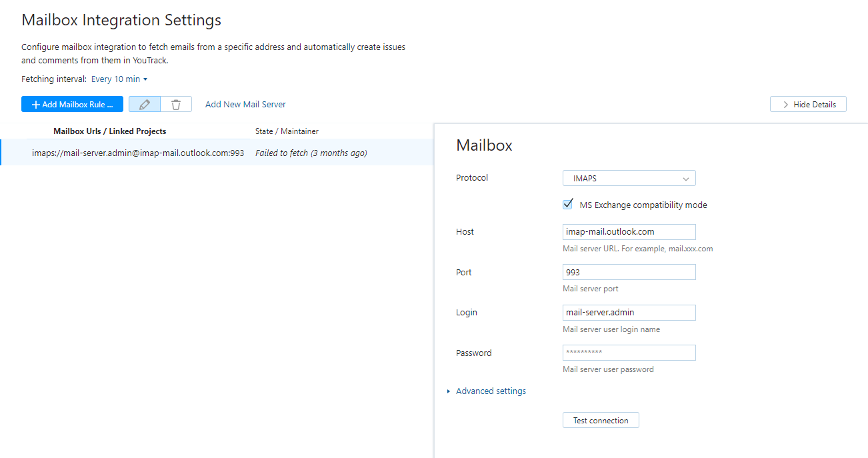
Task: Select the failed imaps mailbox rule row
Action: [x=200, y=153]
